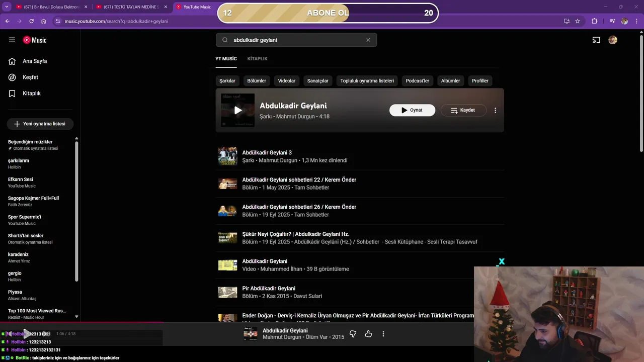The height and width of the screenshot is (362, 644).
Task: Click the search box containing abdulkadir geylani
Action: (x=296, y=40)
